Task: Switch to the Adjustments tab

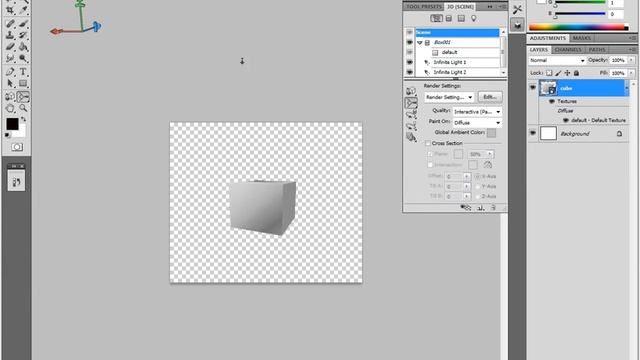Action: pos(548,38)
